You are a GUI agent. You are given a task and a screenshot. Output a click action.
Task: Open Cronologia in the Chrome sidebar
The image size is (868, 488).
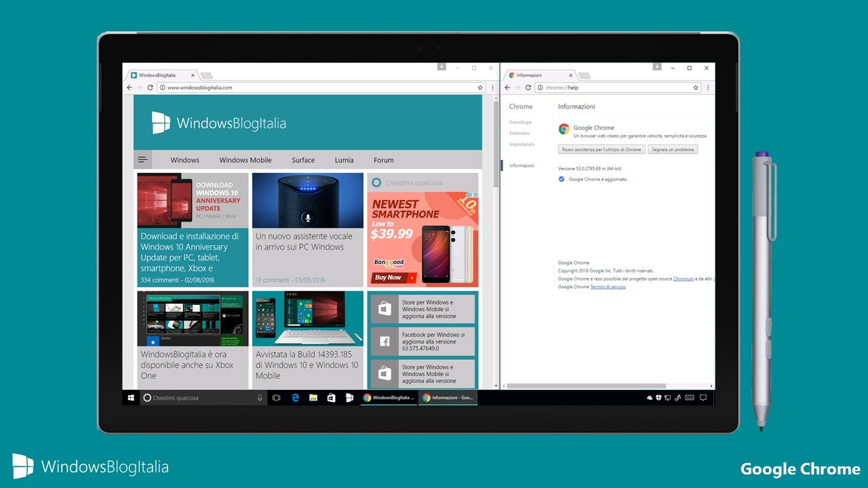pyautogui.click(x=520, y=122)
